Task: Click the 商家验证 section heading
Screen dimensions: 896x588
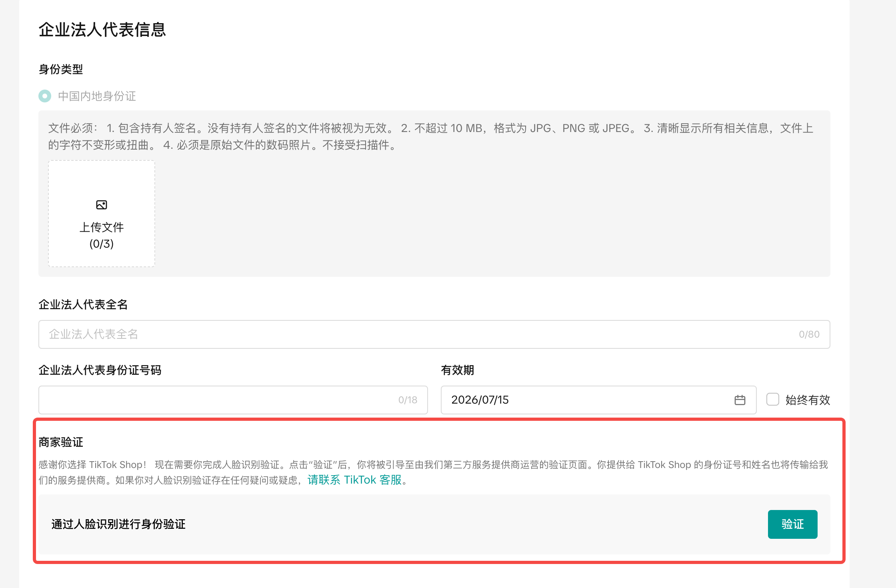Action: point(61,442)
